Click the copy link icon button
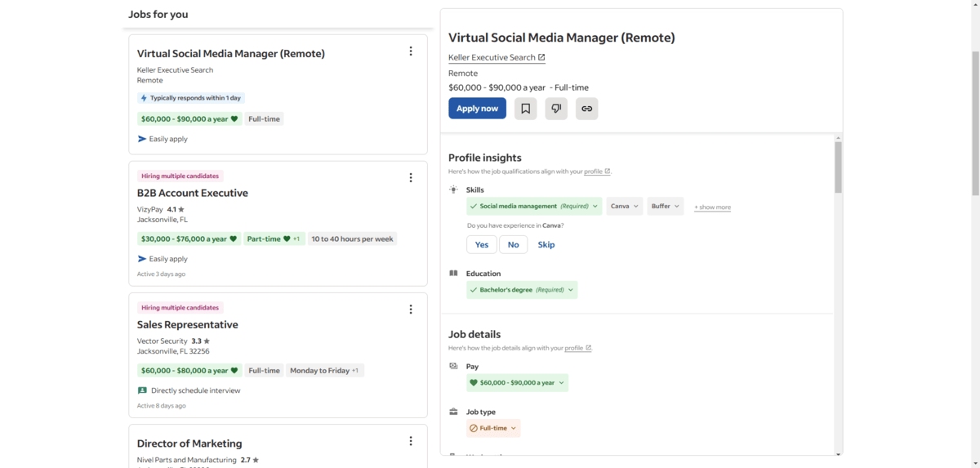 point(586,109)
